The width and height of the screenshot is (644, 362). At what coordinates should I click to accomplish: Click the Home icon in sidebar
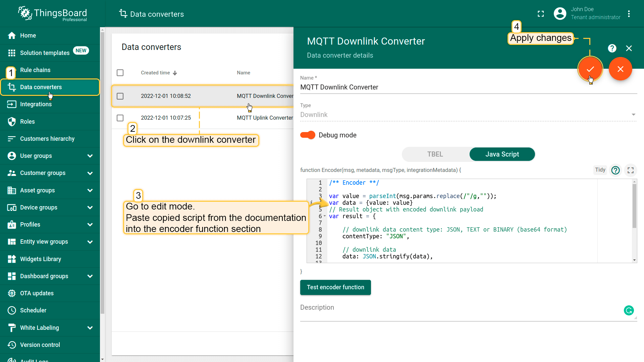coord(12,36)
